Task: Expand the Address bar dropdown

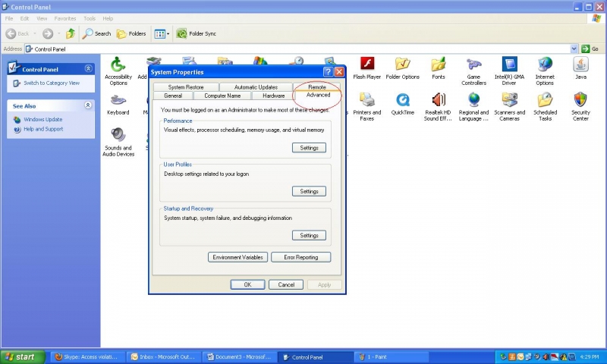Action: [x=574, y=49]
